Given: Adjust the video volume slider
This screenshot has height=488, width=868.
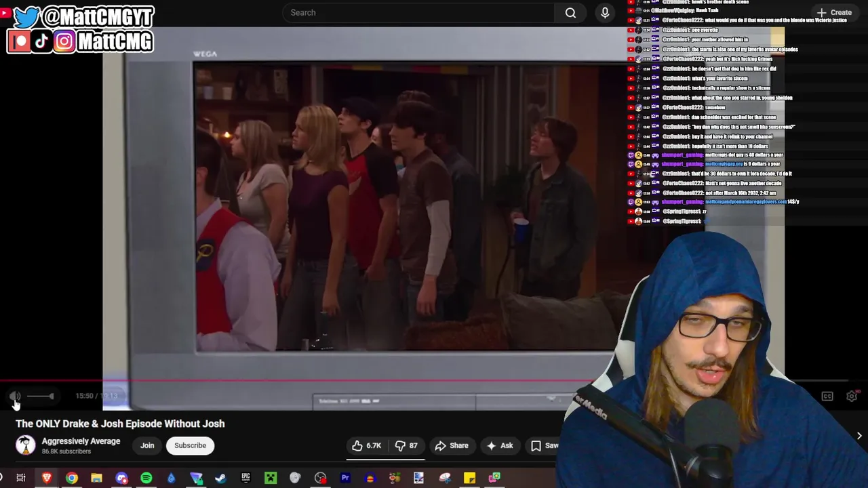Looking at the screenshot, I should point(40,396).
